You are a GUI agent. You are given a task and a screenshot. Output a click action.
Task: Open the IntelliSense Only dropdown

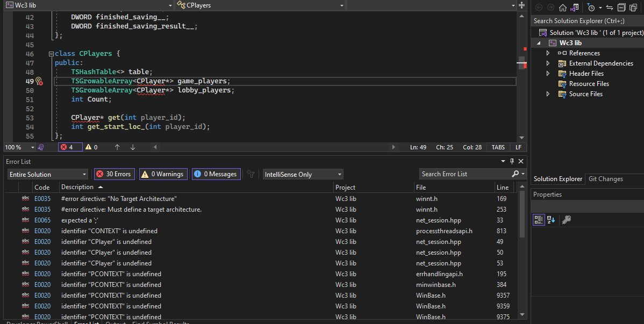click(303, 175)
